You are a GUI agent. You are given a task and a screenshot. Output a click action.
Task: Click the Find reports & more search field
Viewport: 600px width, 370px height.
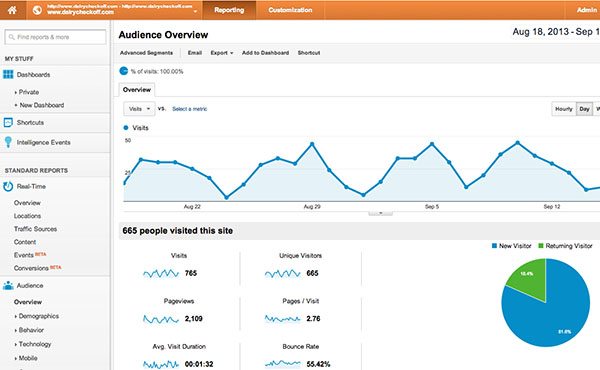[x=55, y=37]
